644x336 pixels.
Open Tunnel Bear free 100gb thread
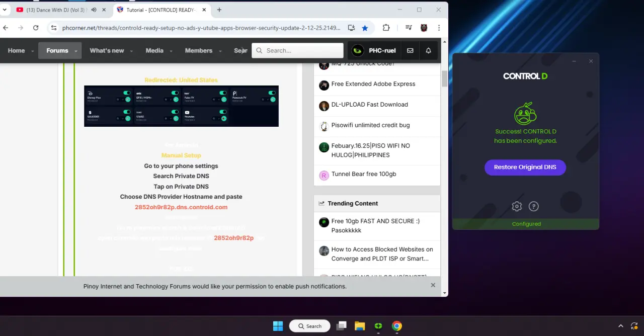[x=364, y=174]
